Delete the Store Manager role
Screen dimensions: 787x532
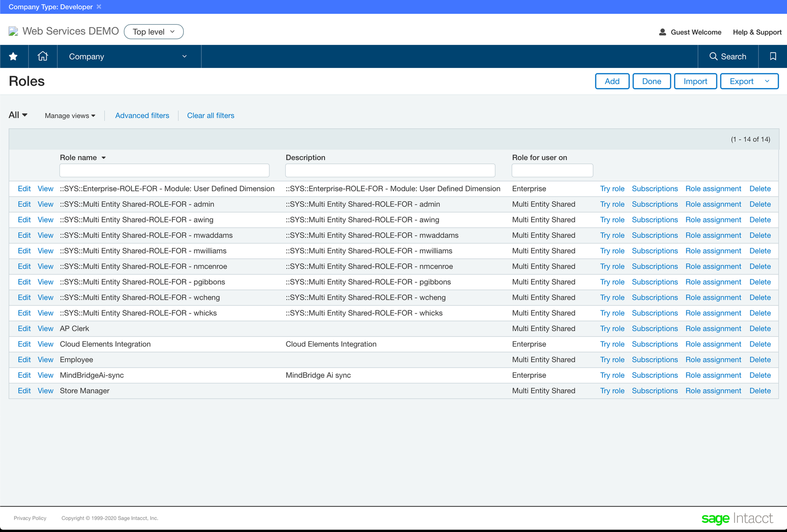coord(760,391)
